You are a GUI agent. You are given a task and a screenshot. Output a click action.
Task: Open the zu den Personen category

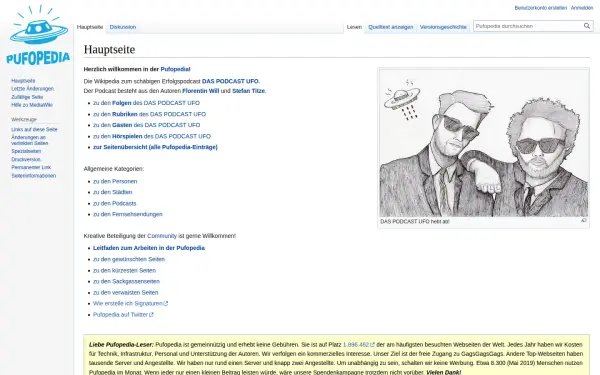pyautogui.click(x=115, y=181)
